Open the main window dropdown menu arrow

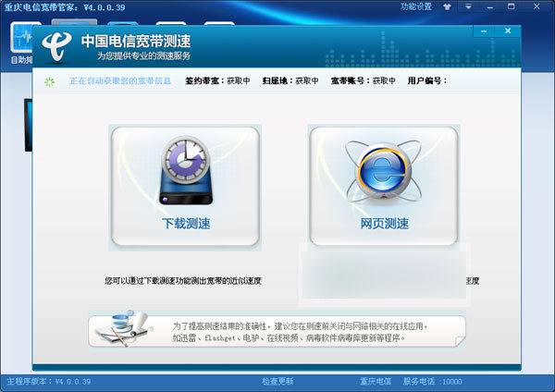468,6
